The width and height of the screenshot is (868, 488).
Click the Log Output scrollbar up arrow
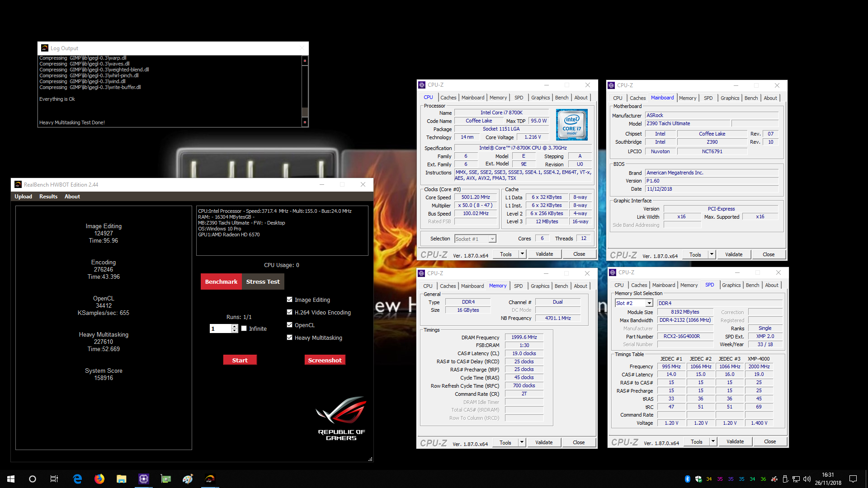305,60
